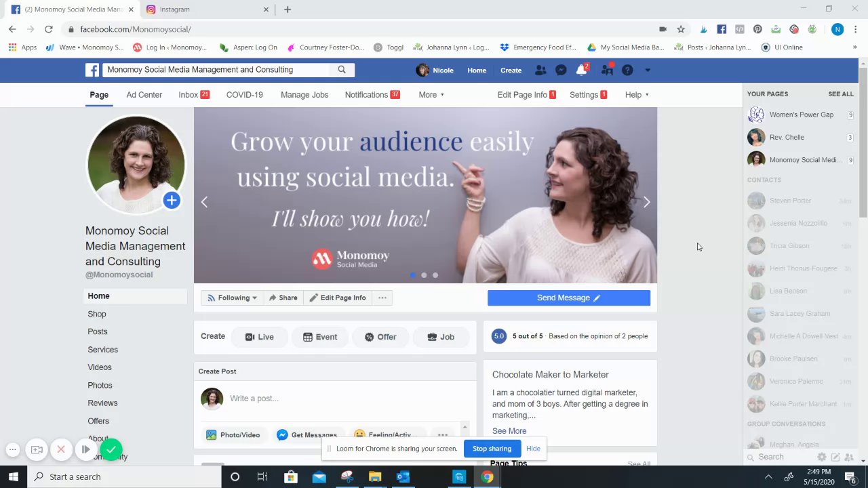The image size is (868, 488).
Task: Go back using the browser back arrow
Action: point(12,29)
